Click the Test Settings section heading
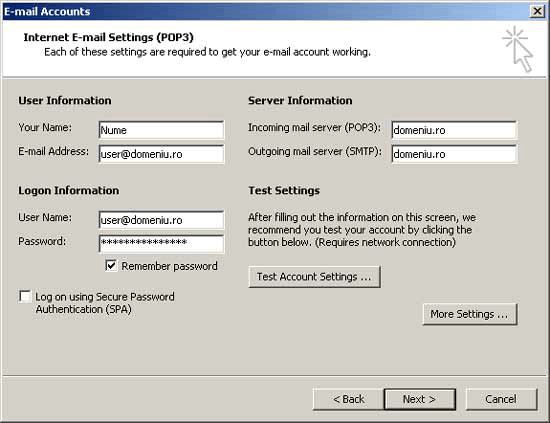 click(284, 190)
